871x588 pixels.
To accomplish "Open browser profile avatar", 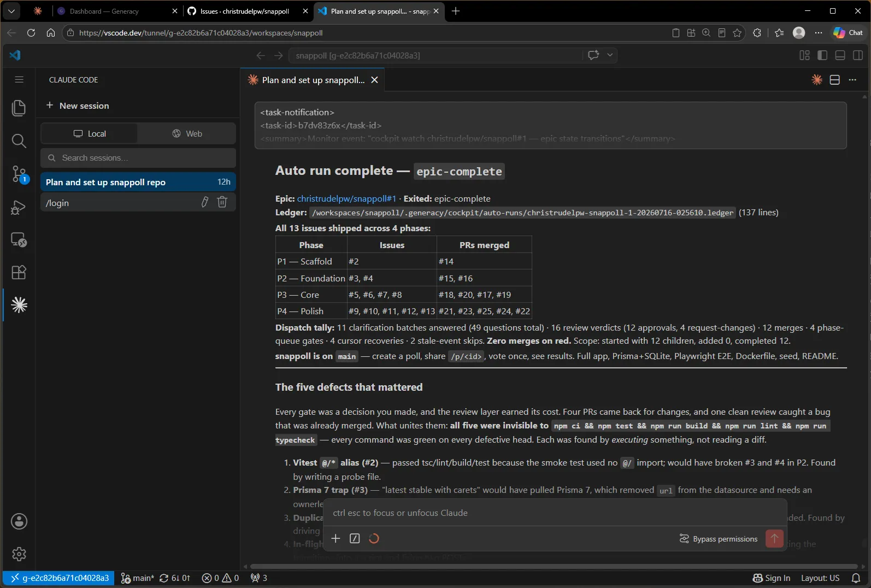I will pos(799,33).
